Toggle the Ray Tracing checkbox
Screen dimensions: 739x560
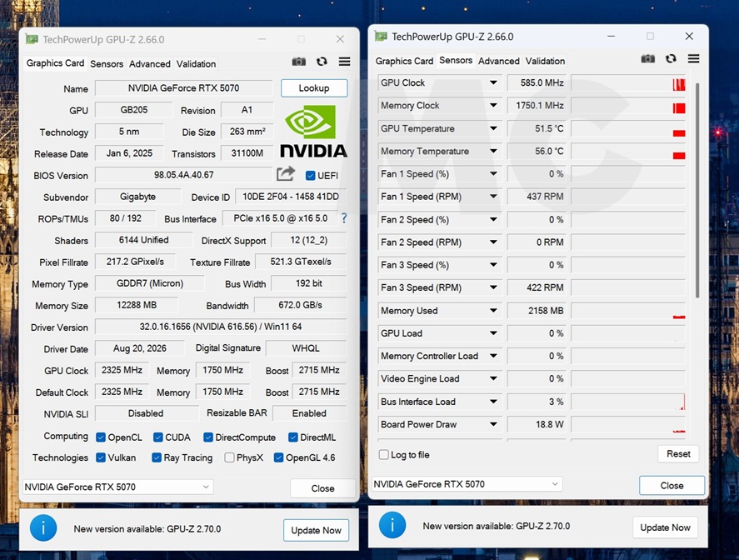pyautogui.click(x=157, y=457)
